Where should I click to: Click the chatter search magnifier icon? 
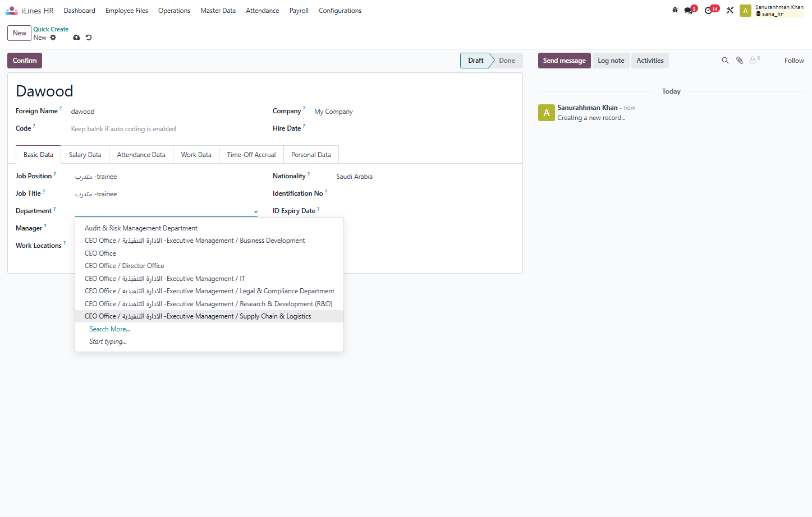pyautogui.click(x=725, y=61)
